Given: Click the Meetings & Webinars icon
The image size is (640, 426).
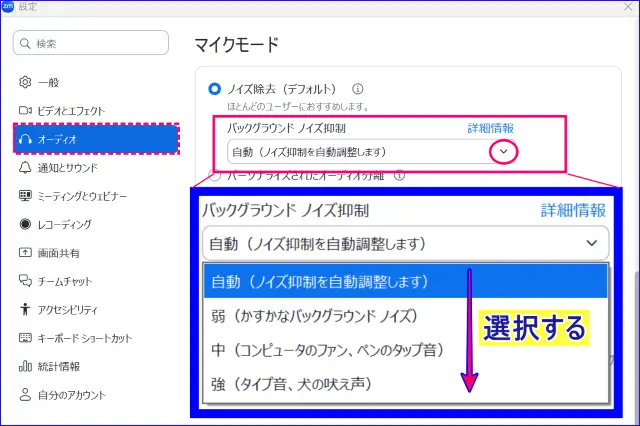Looking at the screenshot, I should [25, 196].
